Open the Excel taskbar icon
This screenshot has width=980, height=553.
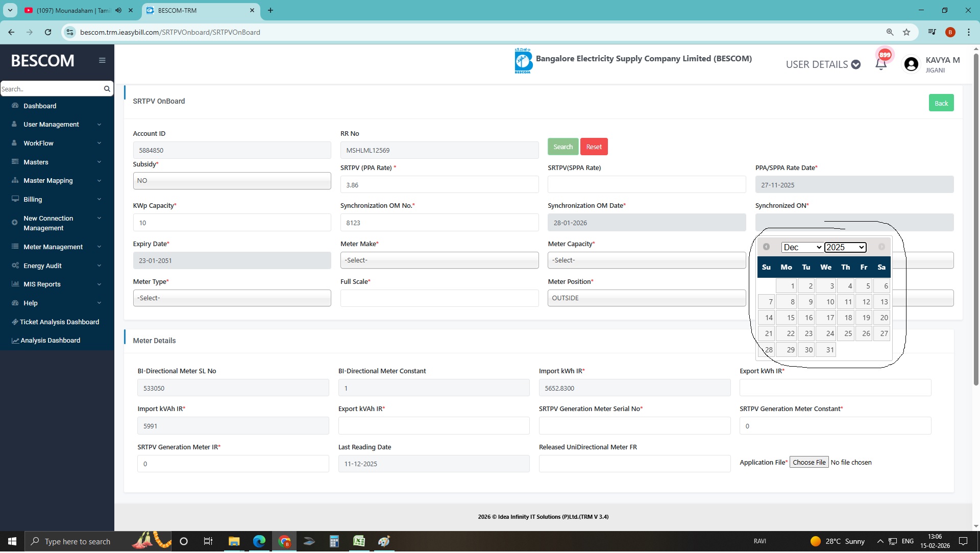(359, 542)
